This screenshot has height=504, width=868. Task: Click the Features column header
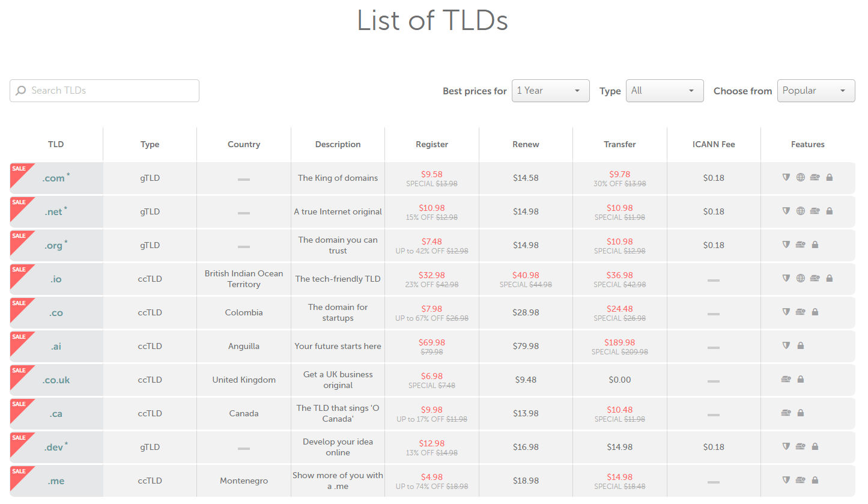808,144
